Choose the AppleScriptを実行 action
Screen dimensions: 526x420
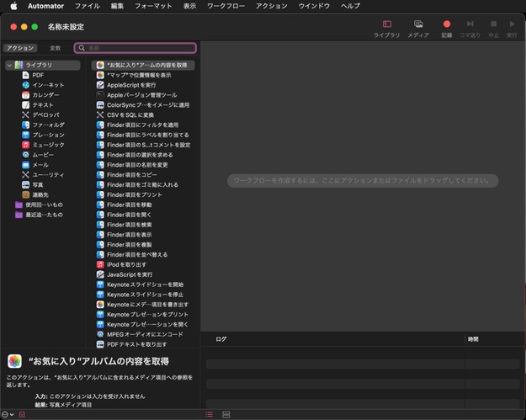click(x=130, y=85)
